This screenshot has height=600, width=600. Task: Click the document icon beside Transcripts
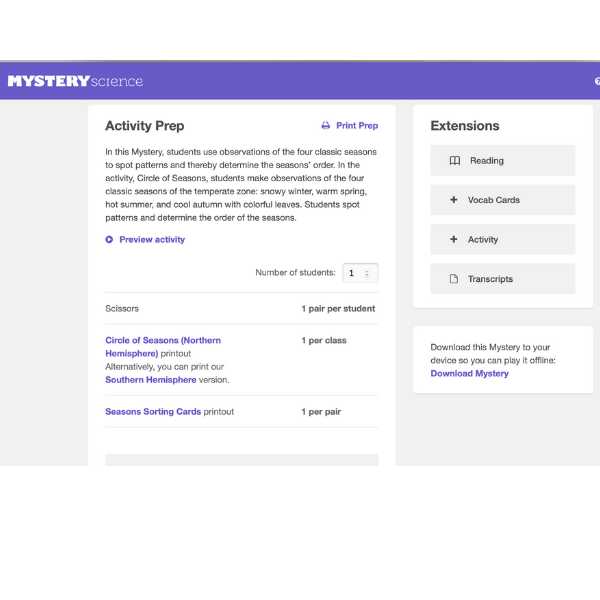tap(454, 279)
